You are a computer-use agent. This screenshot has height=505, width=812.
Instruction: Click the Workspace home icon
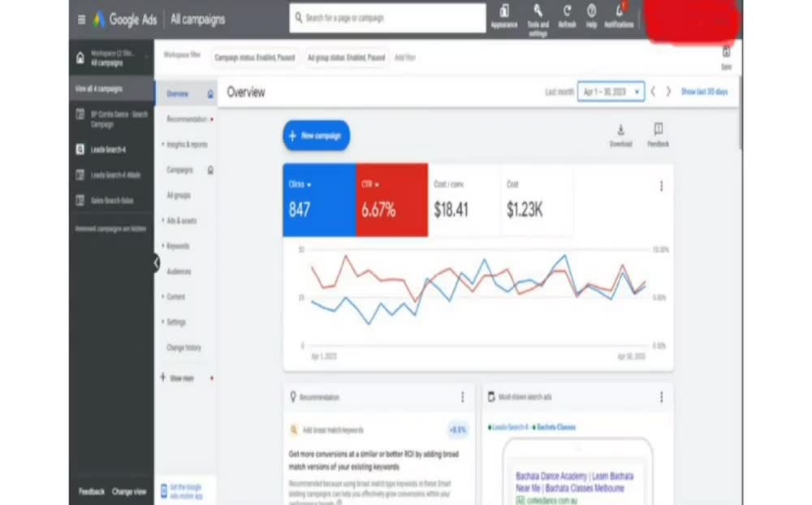[80, 58]
